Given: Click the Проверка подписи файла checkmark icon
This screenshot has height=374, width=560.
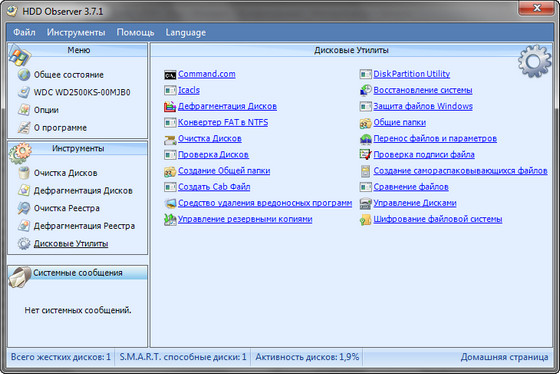Looking at the screenshot, I should pos(365,155).
